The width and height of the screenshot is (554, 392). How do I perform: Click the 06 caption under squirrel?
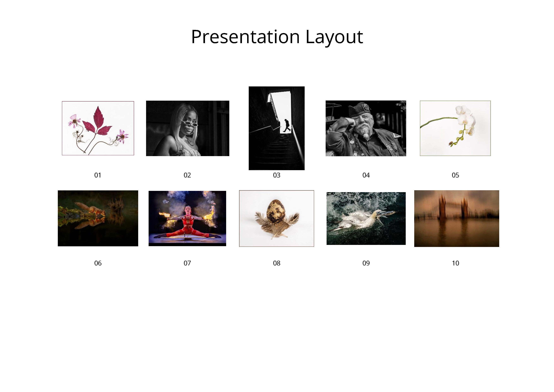click(98, 263)
